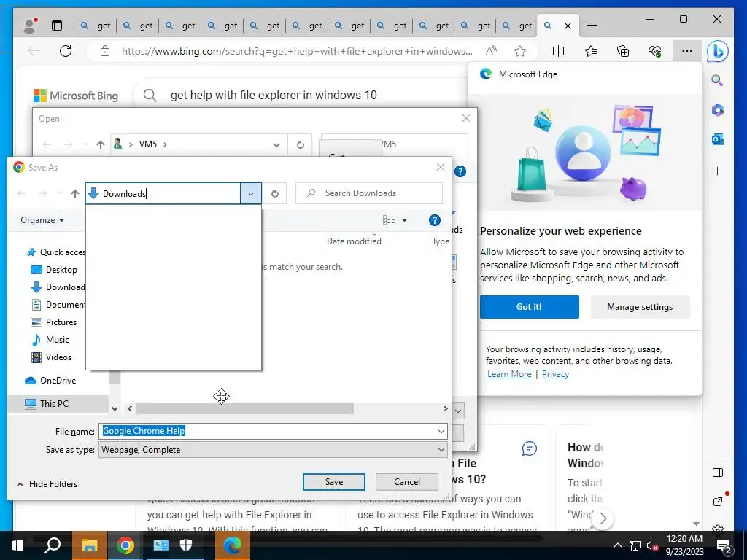Open Chrome from the taskbar
Viewport: 747px width, 560px height.
[125, 545]
